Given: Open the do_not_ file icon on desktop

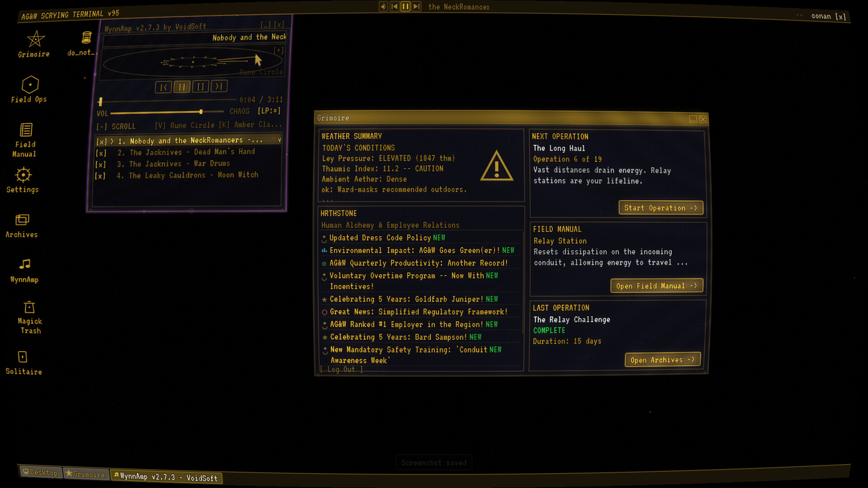Looking at the screenshot, I should tap(85, 44).
